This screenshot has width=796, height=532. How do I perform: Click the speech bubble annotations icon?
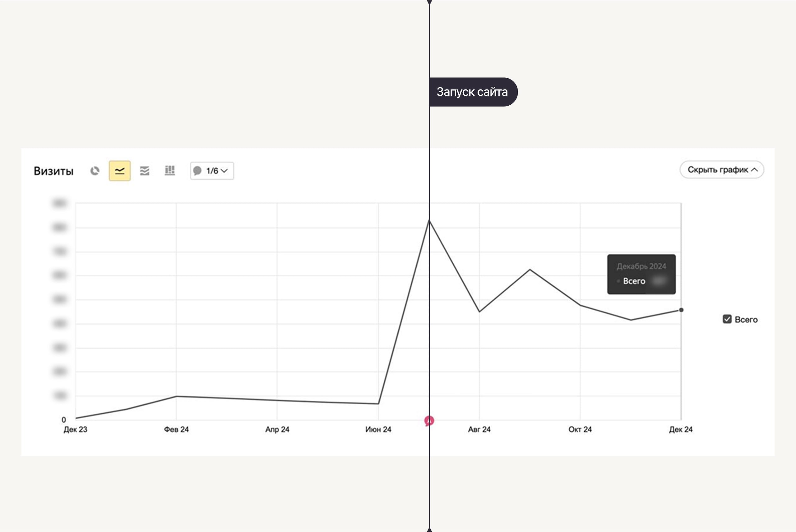197,171
